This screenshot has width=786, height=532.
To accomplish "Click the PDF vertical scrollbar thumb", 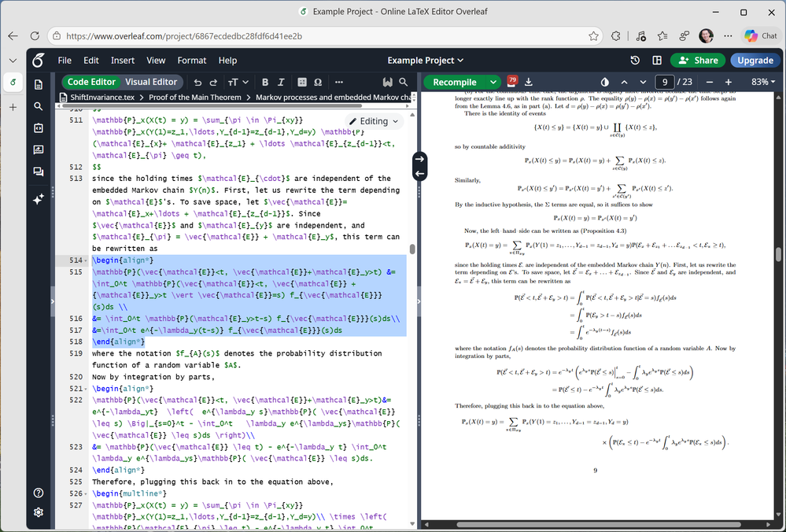I will tap(778, 255).
